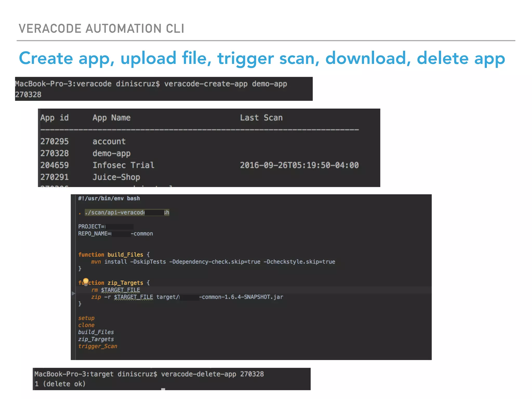Click the 'MacBook-Pro-3:target diniscruz$' prompt
Screen dimensions: 532x399
[96, 374]
